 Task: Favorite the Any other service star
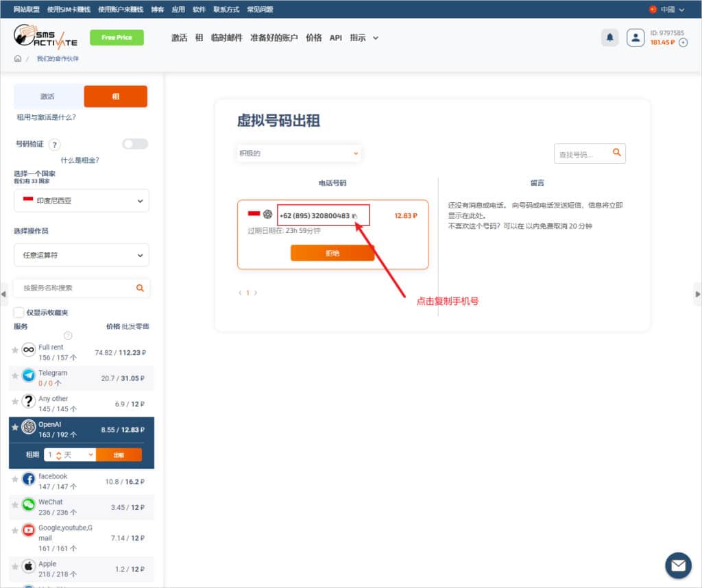[x=15, y=402]
